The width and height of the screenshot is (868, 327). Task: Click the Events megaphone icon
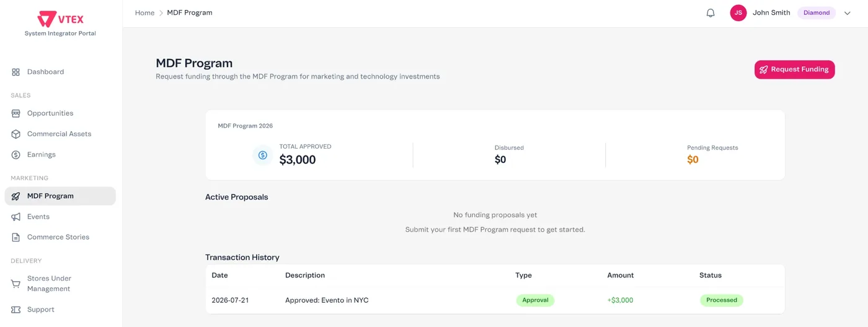(16, 217)
